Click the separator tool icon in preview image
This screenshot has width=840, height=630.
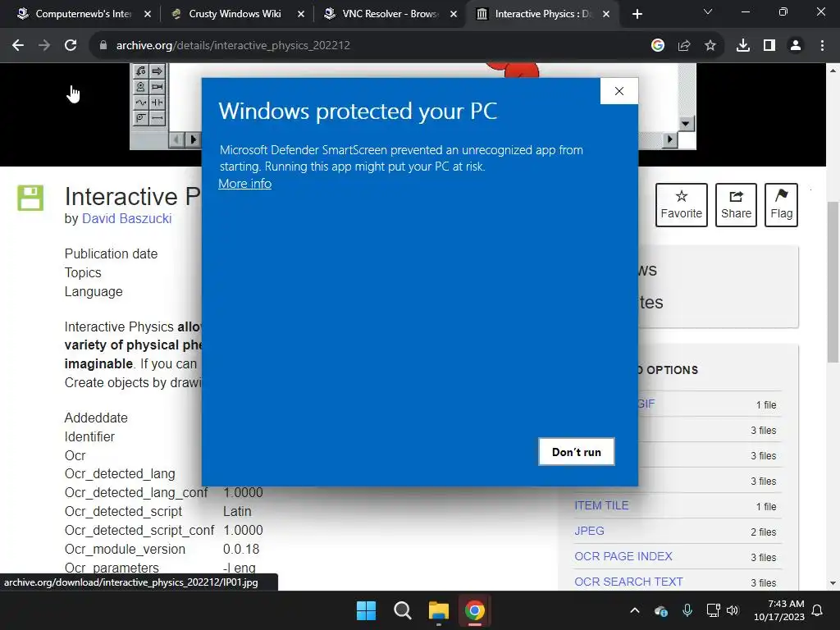pyautogui.click(x=157, y=103)
